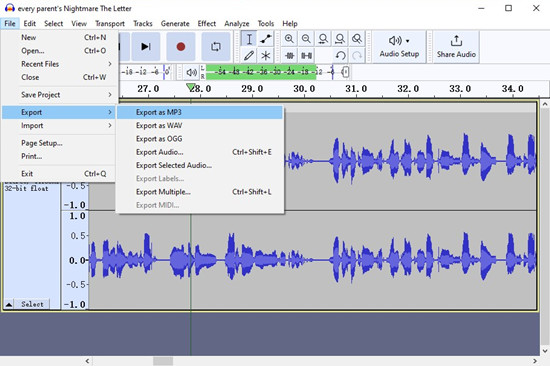Viewport: 550px width, 366px height.
Task: Open the Help menu
Action: (x=290, y=24)
